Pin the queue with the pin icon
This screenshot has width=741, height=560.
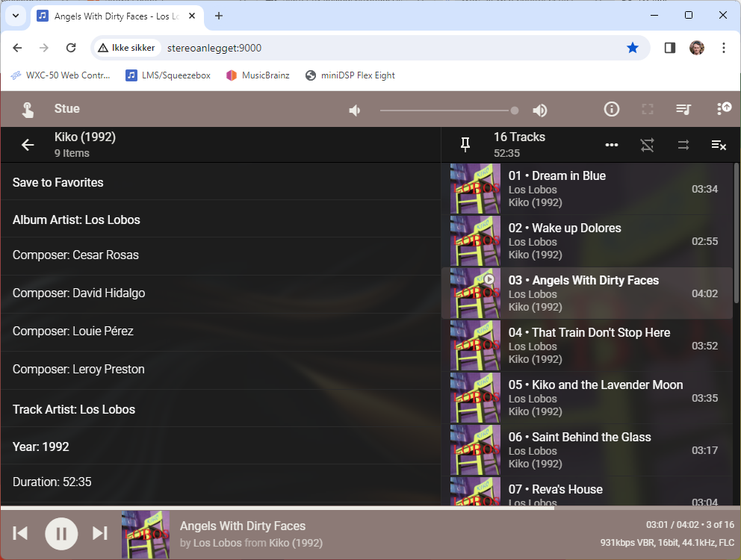click(x=465, y=145)
